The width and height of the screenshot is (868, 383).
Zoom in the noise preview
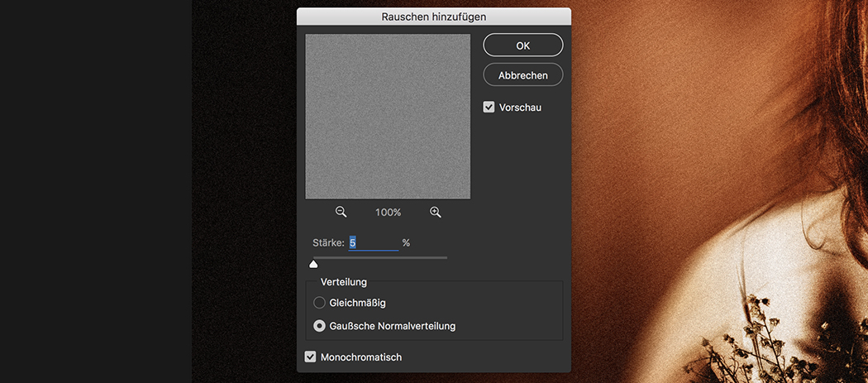point(436,212)
